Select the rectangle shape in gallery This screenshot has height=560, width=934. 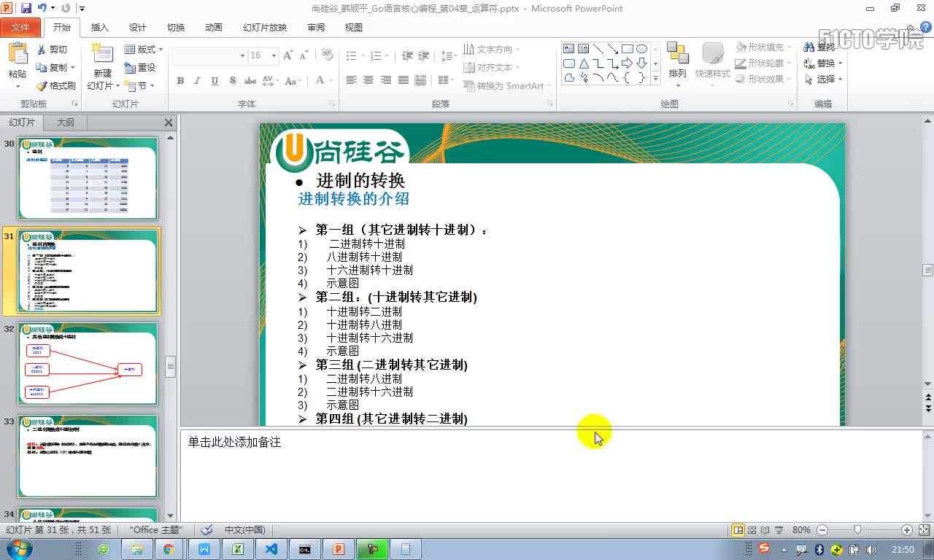(x=627, y=49)
